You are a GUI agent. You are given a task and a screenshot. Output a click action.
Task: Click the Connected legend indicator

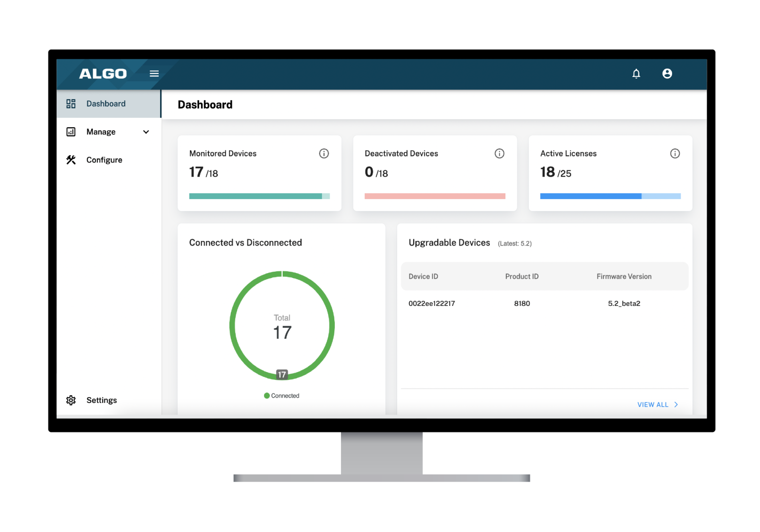tap(266, 395)
